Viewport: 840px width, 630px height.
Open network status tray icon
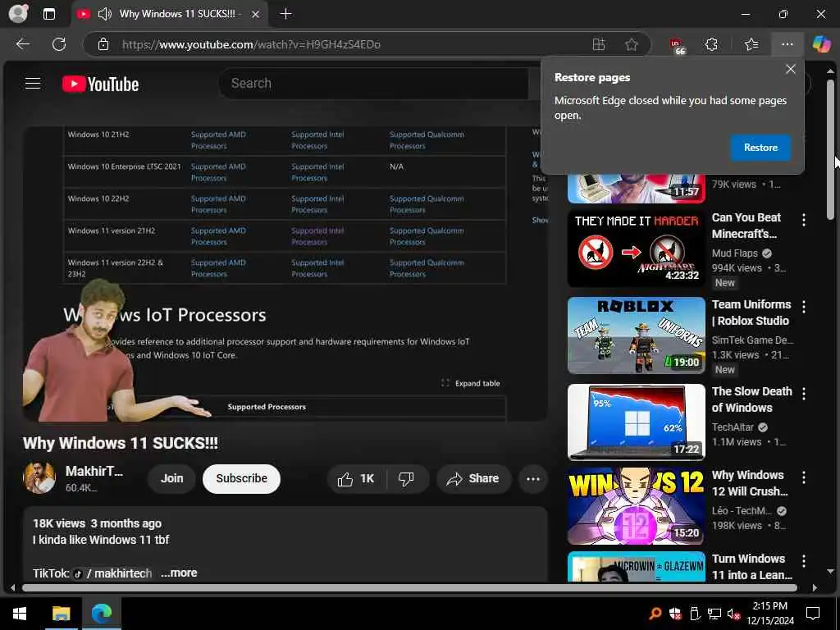tap(714, 614)
